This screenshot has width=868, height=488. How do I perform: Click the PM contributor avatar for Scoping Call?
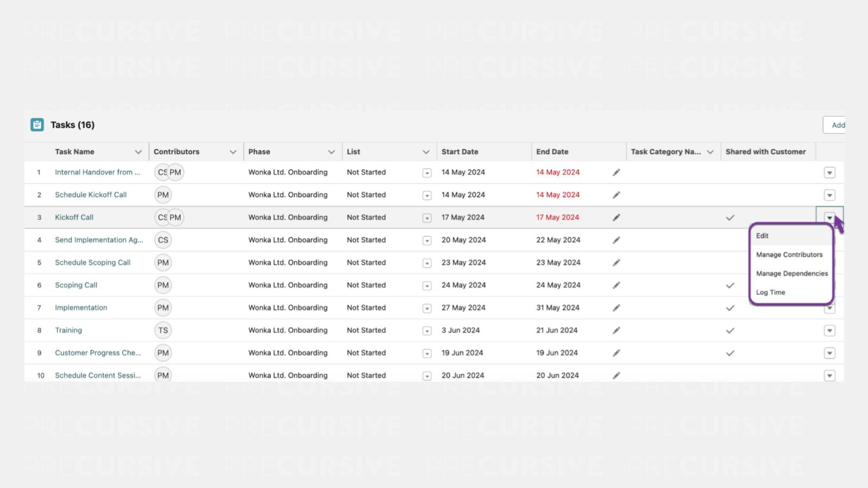coord(163,285)
